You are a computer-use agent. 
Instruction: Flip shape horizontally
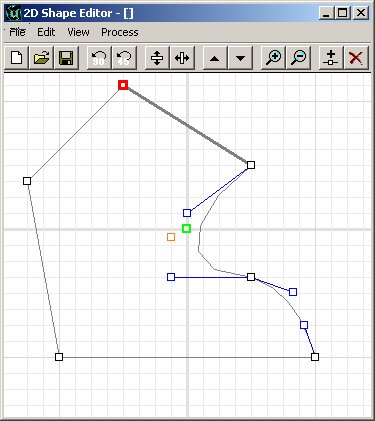tap(182, 58)
